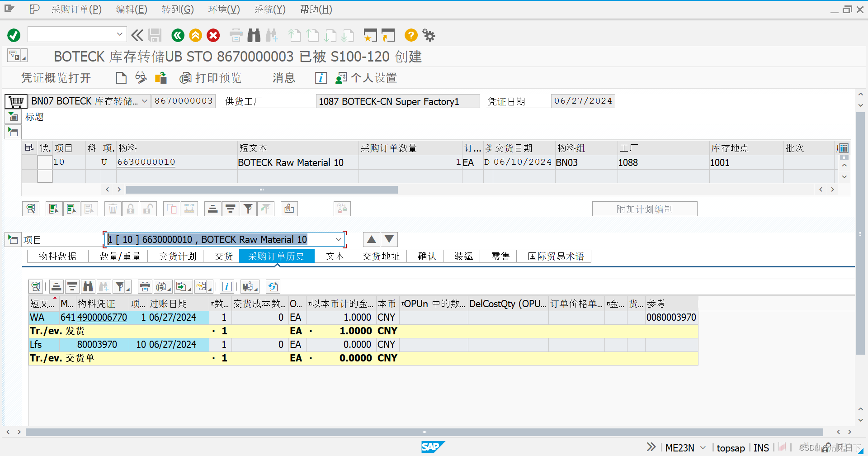This screenshot has width=868, height=456.
Task: Click the 凭证日期 field 06/27/2024
Action: click(x=583, y=101)
